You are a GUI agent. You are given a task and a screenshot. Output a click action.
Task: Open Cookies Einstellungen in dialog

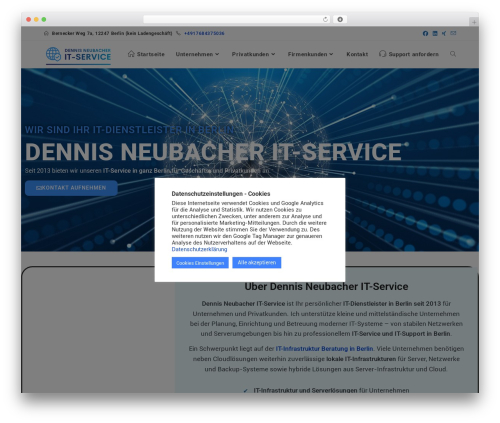(x=200, y=263)
